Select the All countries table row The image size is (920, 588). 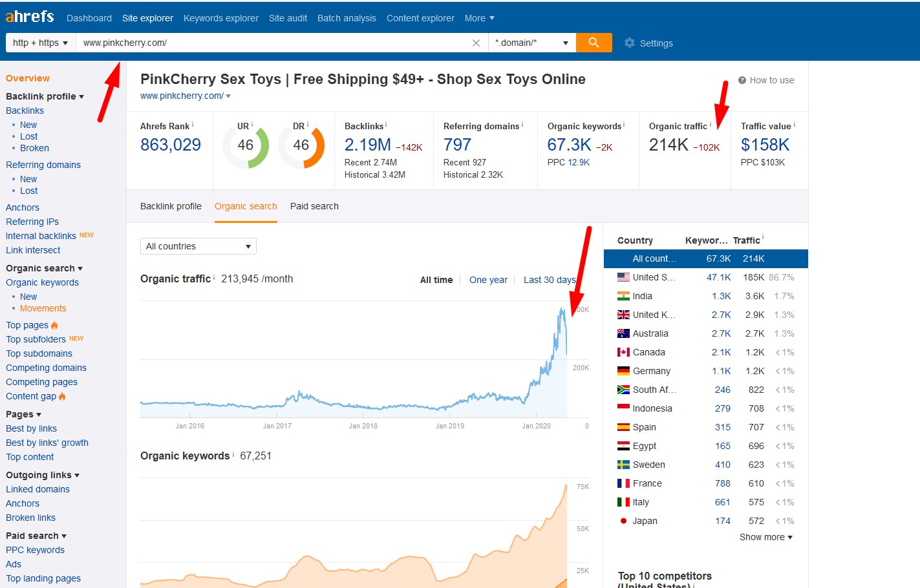tap(706, 258)
